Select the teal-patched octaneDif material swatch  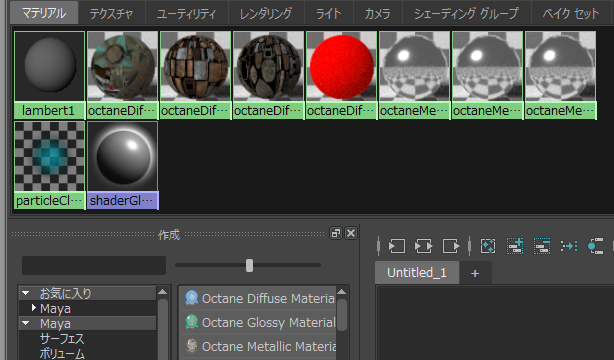(x=123, y=75)
